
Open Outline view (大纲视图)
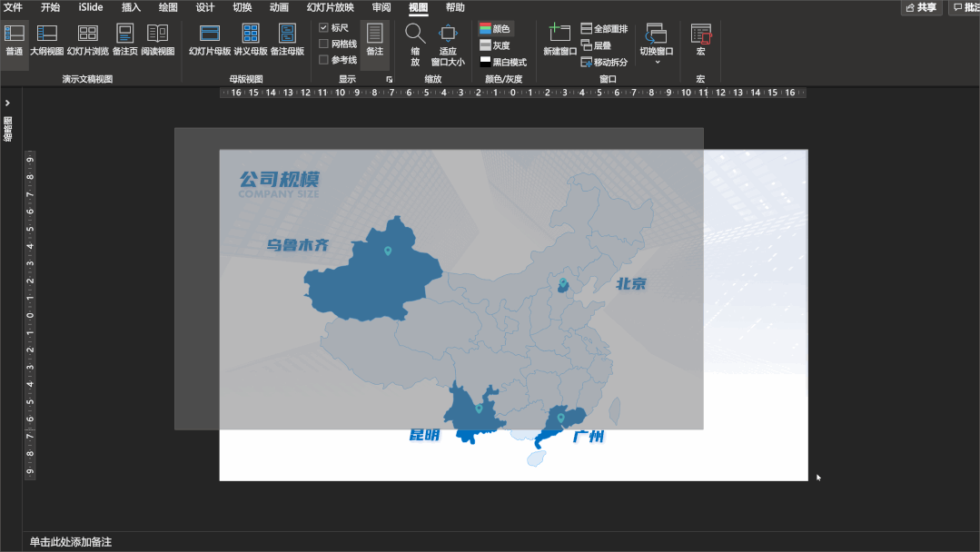tap(47, 41)
